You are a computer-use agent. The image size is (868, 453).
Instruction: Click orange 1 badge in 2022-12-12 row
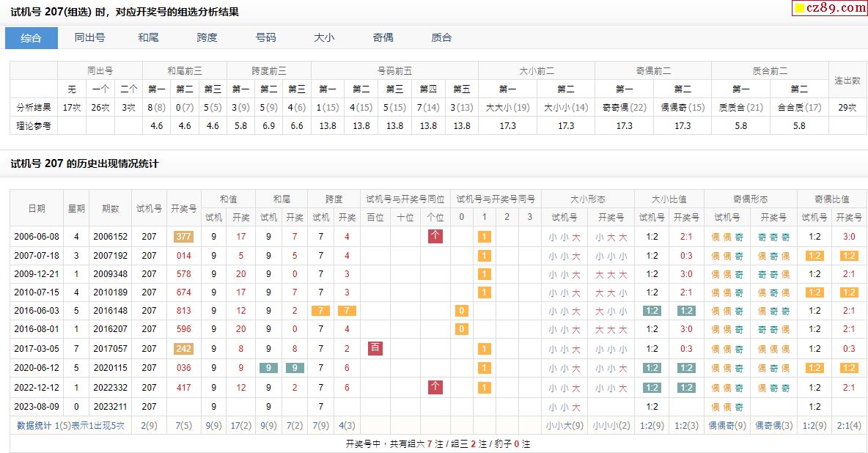coord(485,388)
